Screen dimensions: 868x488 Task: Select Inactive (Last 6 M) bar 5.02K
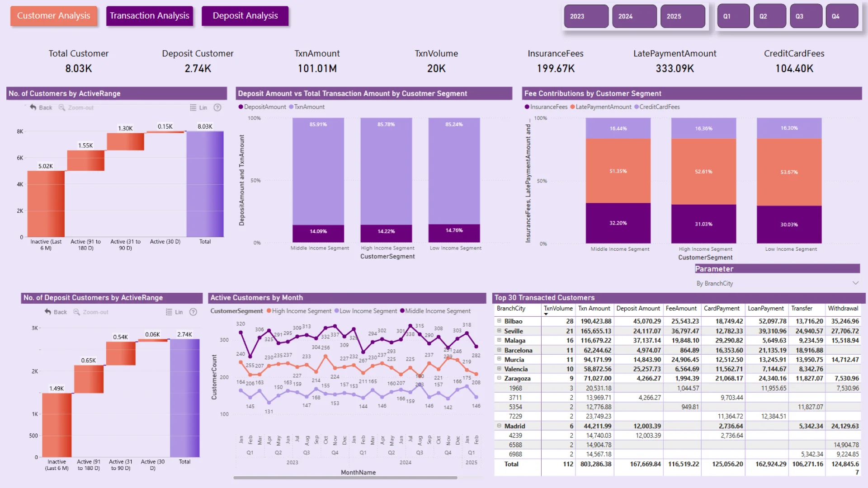[x=46, y=204]
